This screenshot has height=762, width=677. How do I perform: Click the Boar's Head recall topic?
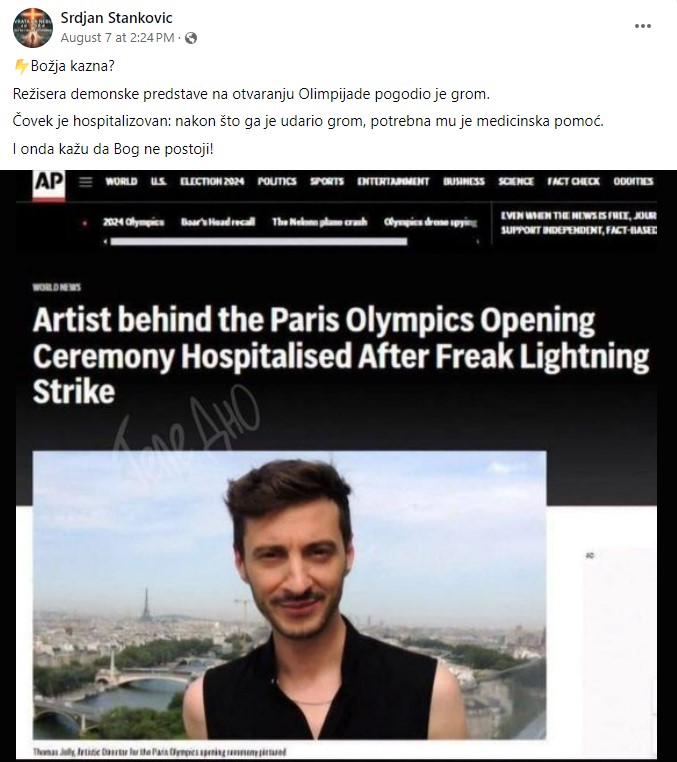[x=218, y=222]
